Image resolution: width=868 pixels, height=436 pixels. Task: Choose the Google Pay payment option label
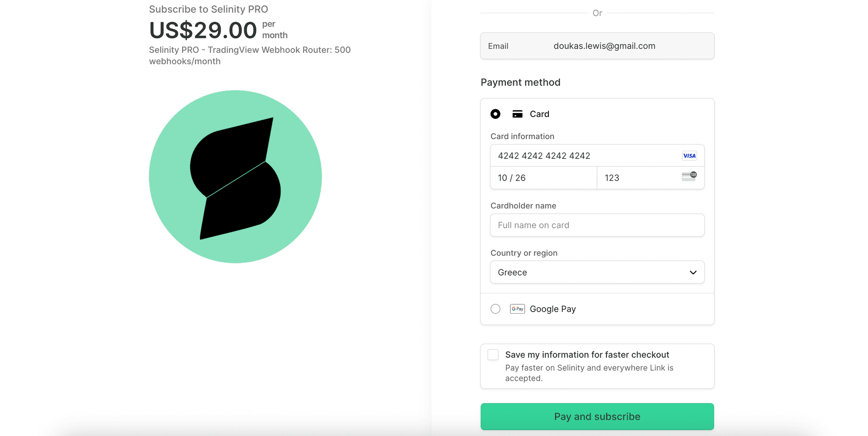[x=552, y=309]
